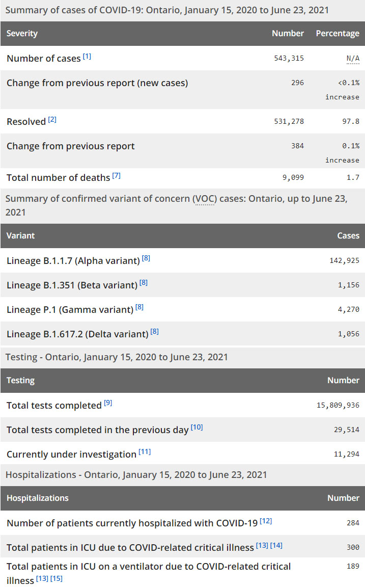
Task: Select the total tests completed value 15,809,936
Action: click(x=338, y=406)
